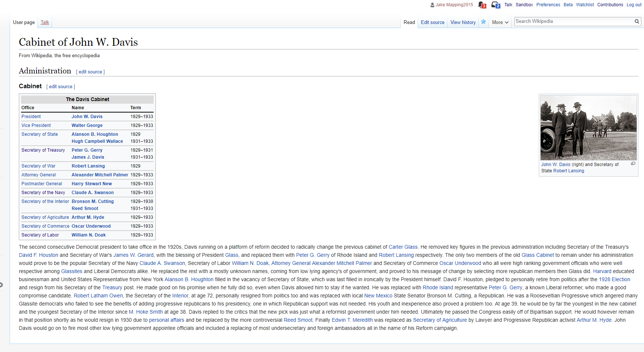The width and height of the screenshot is (644, 352).
Task: Click the Sandbox link in the top bar
Action: tap(524, 5)
